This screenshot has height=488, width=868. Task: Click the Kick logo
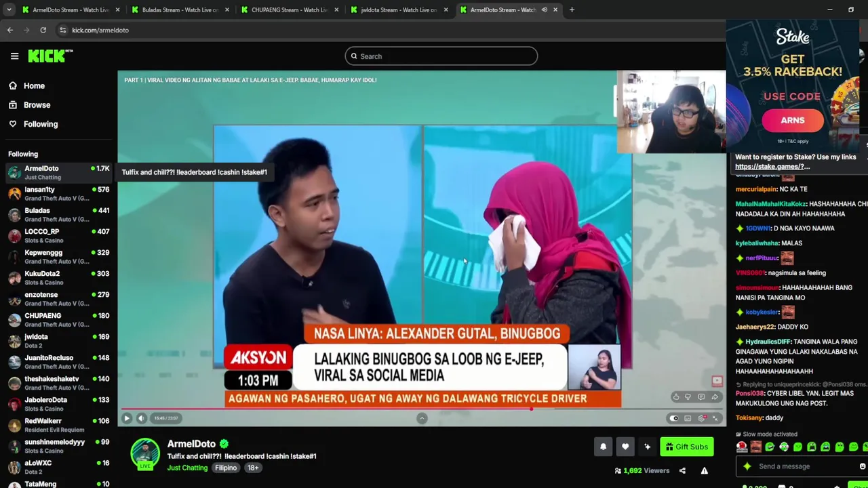click(50, 56)
